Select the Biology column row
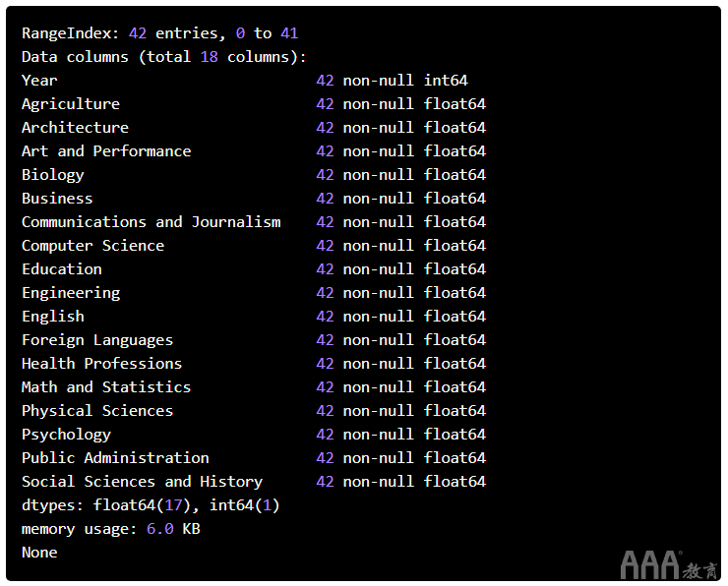728x586 pixels. click(254, 175)
